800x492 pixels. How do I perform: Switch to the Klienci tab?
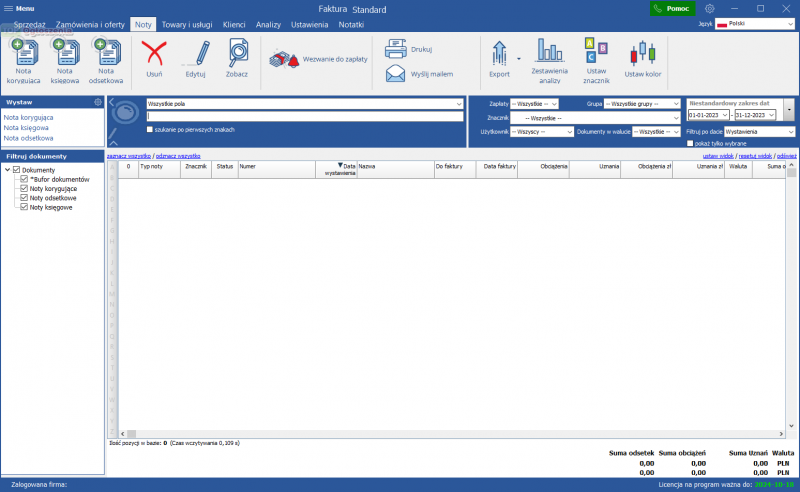(234, 24)
